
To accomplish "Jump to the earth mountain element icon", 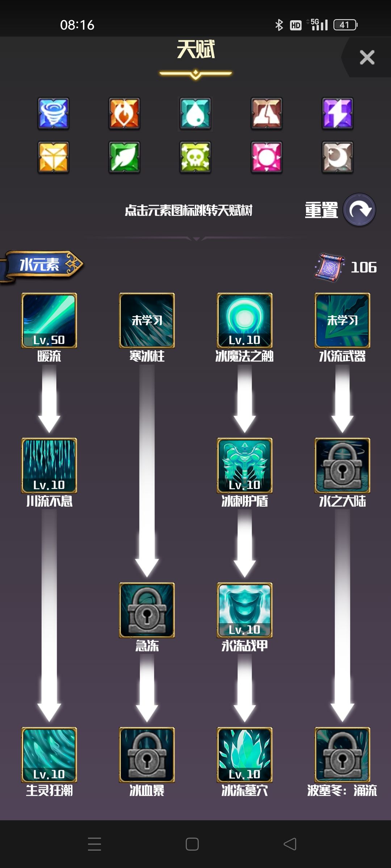I will click(x=266, y=114).
